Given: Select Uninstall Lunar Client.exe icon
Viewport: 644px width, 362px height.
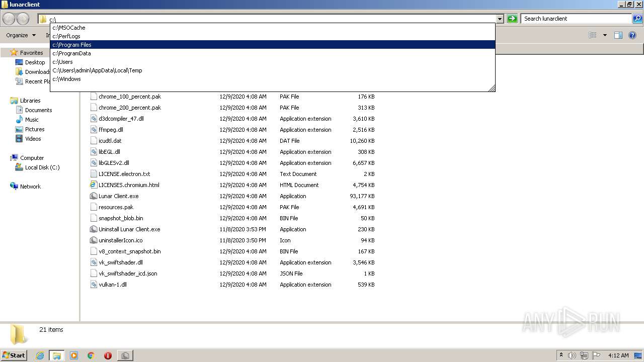Looking at the screenshot, I should 94,229.
